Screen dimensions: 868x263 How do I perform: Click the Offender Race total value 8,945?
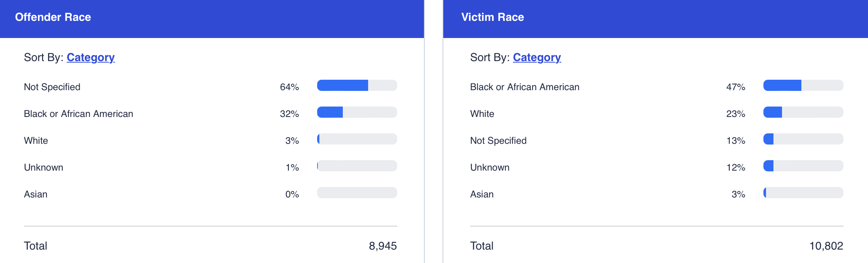point(383,246)
